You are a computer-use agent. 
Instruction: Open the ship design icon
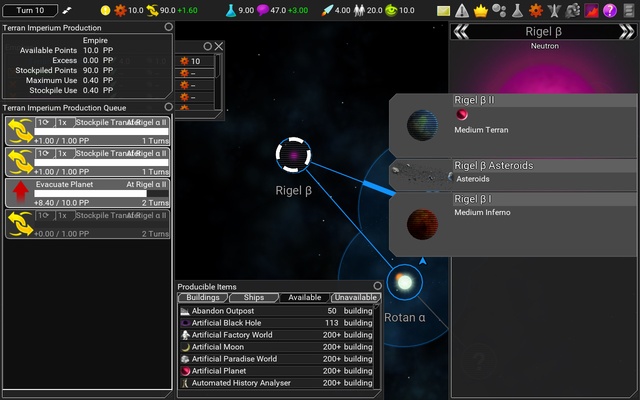coord(554,11)
